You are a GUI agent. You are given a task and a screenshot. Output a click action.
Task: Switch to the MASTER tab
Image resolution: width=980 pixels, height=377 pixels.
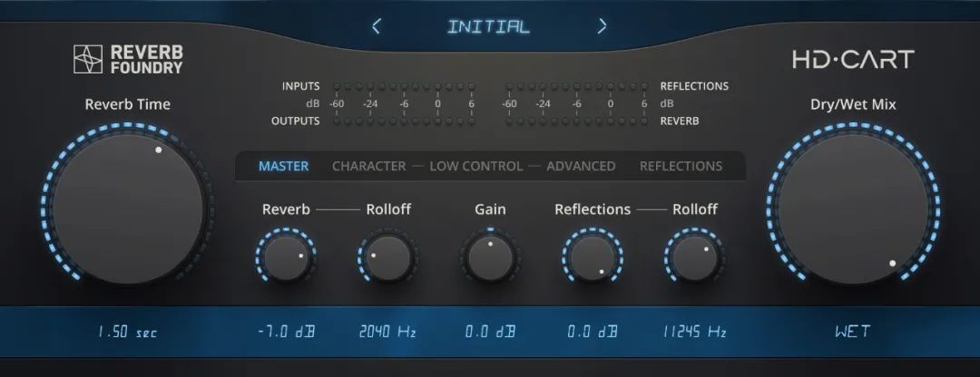(x=284, y=166)
